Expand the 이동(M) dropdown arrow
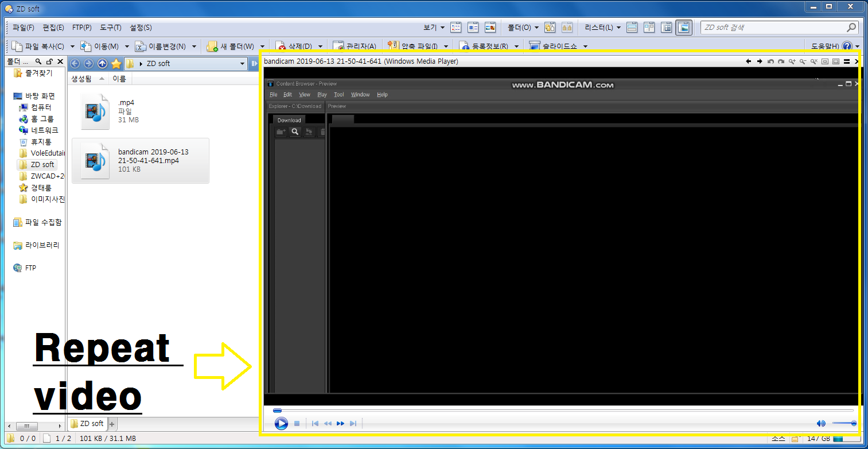This screenshot has width=868, height=449. 127,47
